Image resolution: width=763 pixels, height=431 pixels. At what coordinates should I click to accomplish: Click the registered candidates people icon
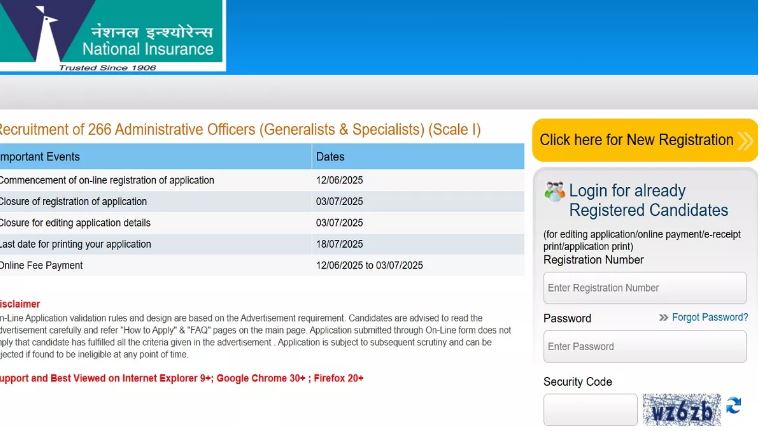tap(555, 191)
